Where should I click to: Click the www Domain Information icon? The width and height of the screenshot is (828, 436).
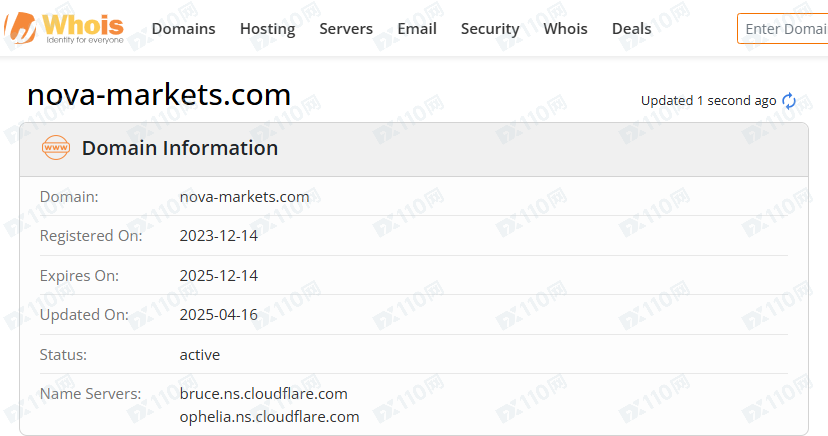56,148
